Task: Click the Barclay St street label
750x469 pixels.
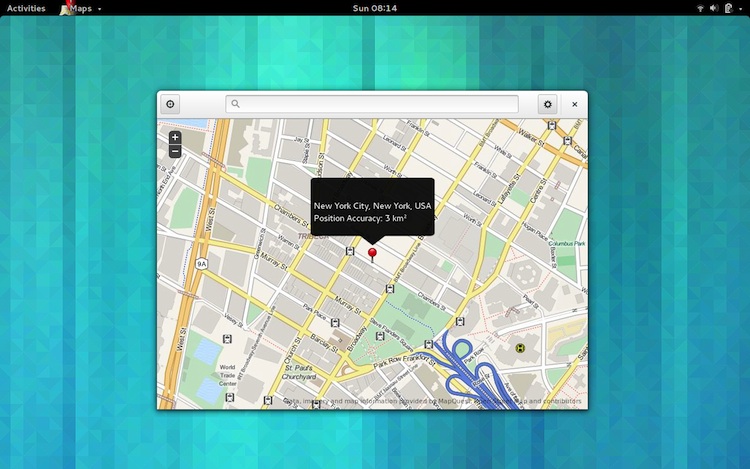Action: point(324,343)
